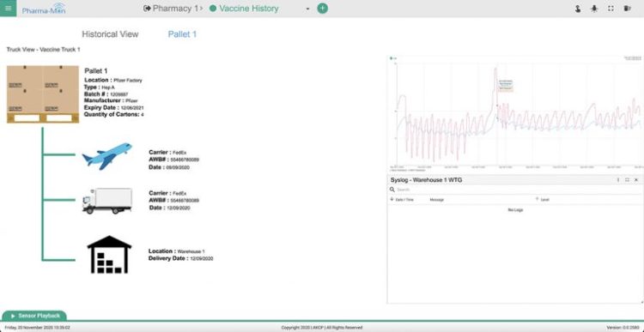Click the Version number in footer
This screenshot has width=644, height=332.
[x=623, y=328]
